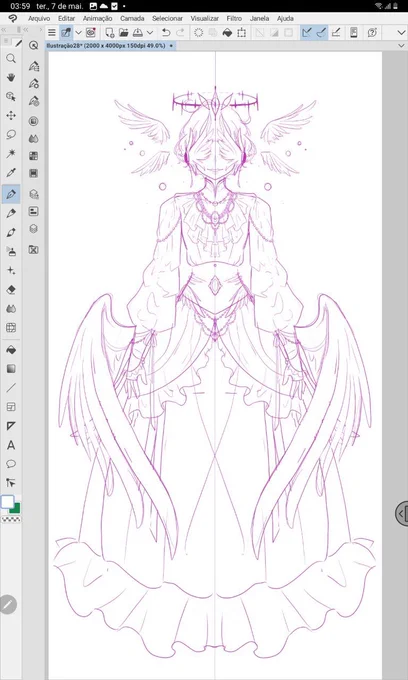Screen dimensions: 408x680
Task: Select the Blend tool
Action: 11,308
